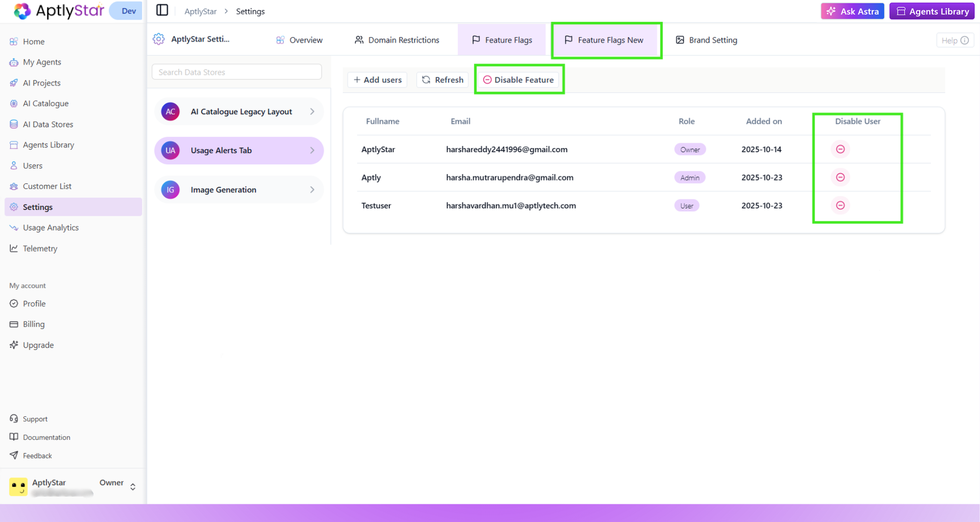Screen dimensions: 980x522
Task: Click the Disable Feature button
Action: click(518, 79)
